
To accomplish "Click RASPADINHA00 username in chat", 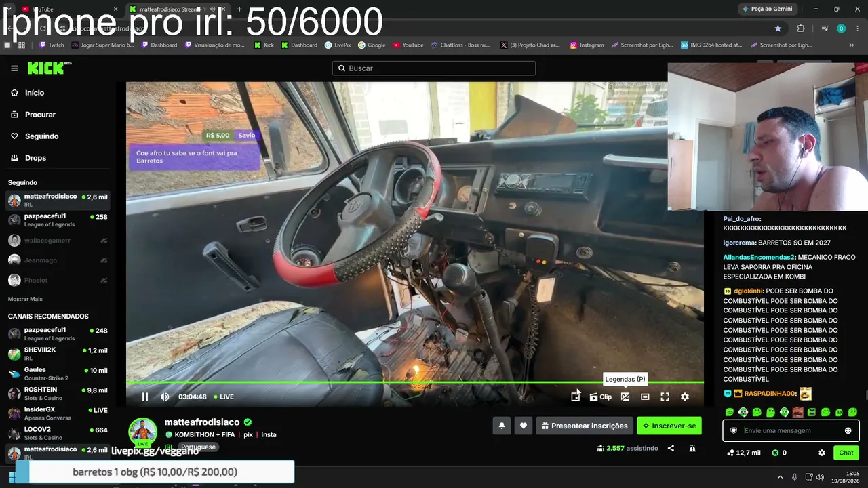I will 770,394.
